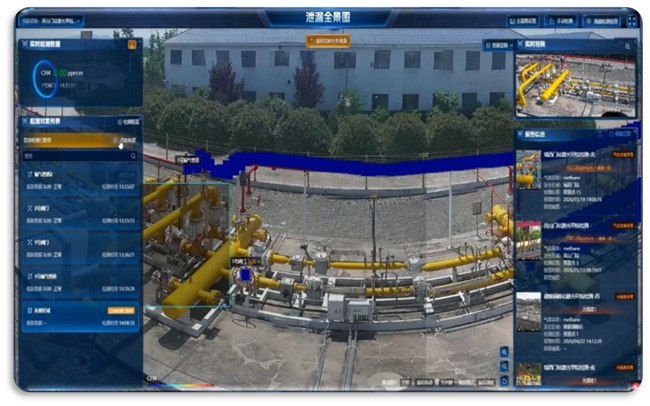This screenshot has width=650, height=406.
Task: Open the dropdown left of real-time video panel
Action: point(499,45)
